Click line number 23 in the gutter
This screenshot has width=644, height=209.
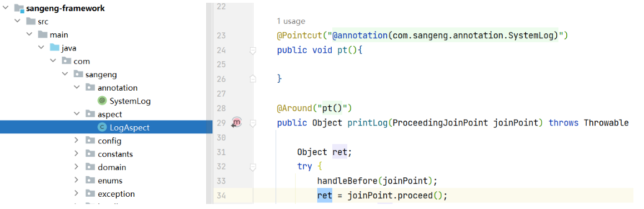click(221, 36)
